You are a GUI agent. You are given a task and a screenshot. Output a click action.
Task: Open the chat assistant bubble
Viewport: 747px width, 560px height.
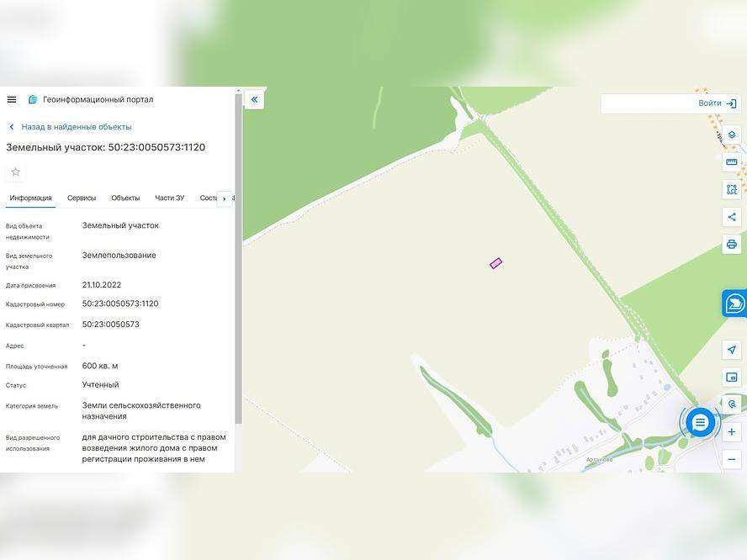tap(700, 422)
